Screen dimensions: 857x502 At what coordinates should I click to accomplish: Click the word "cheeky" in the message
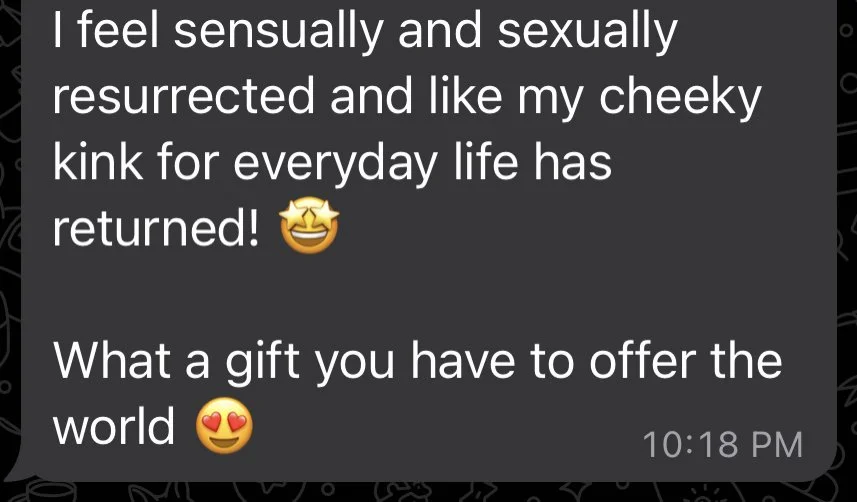pos(680,97)
